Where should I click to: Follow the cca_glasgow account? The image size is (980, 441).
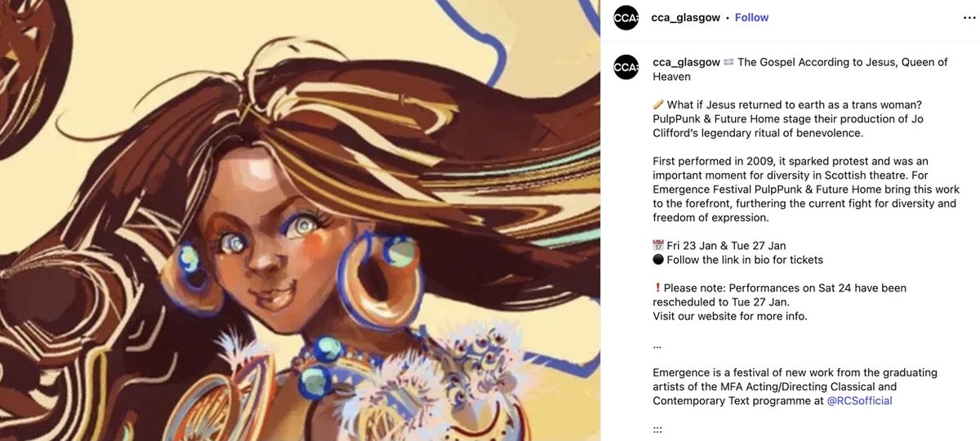click(x=751, y=18)
